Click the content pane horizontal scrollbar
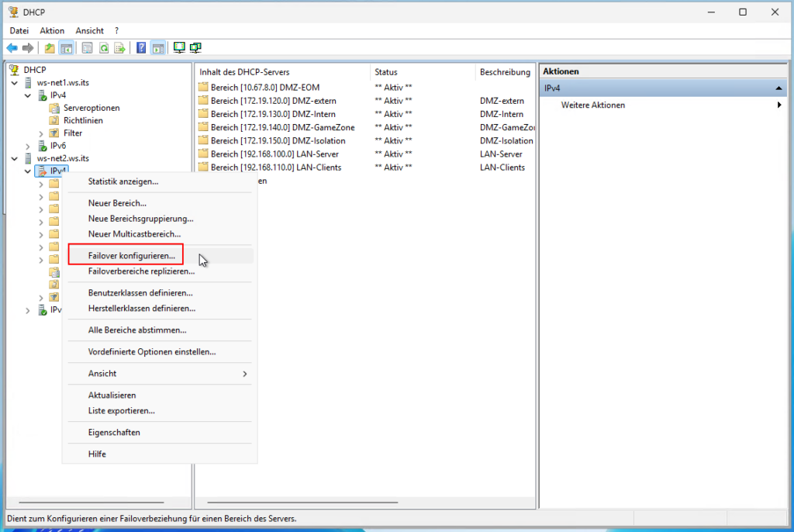The height and width of the screenshot is (532, 794). pos(302,503)
